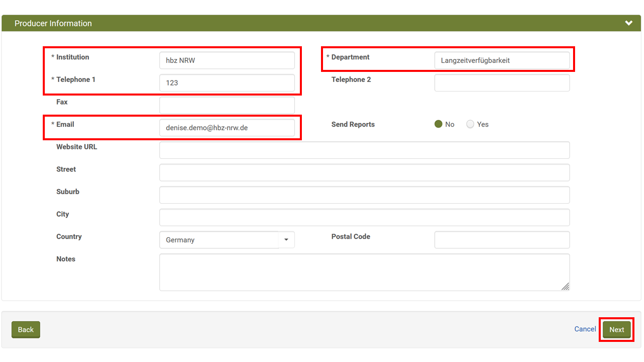Select the Fax input field
Screen dimensions: 644x362
tap(227, 105)
